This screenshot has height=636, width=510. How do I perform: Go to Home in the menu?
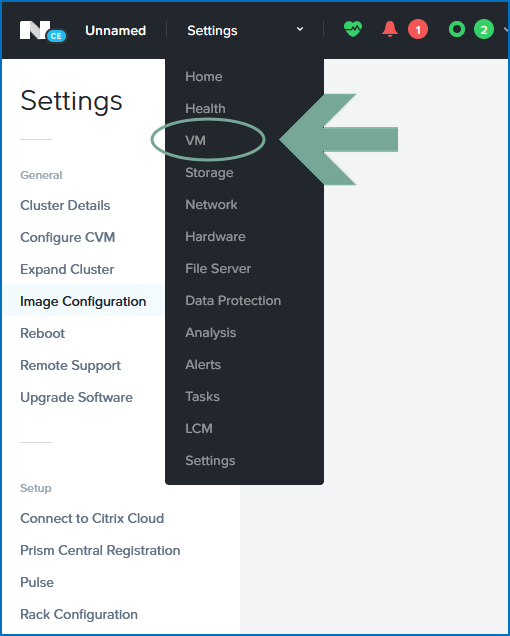click(x=204, y=76)
